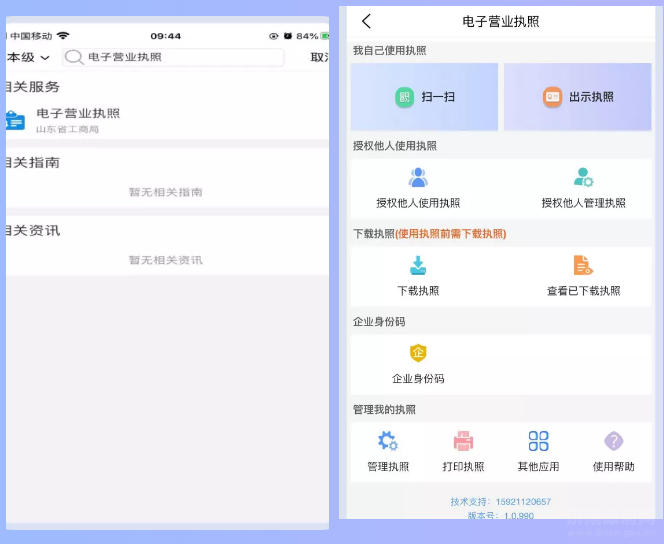This screenshot has width=664, height=544.
Task: Open 其他应用 grid icon
Action: pos(538,441)
